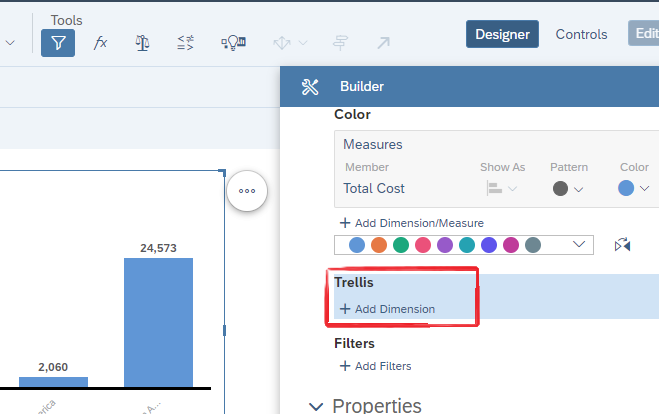The width and height of the screenshot is (659, 414).
Task: Open the Pattern dropdown for Total Cost
Action: [568, 189]
